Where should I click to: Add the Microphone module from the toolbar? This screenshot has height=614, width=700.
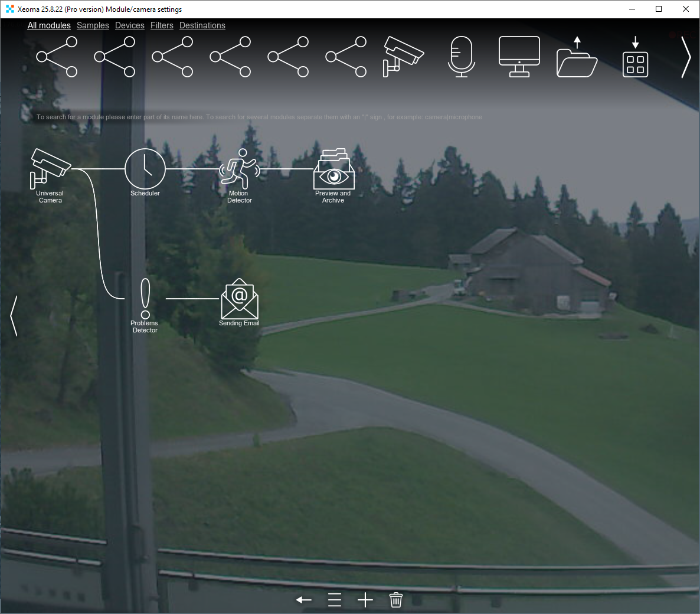[x=461, y=56]
